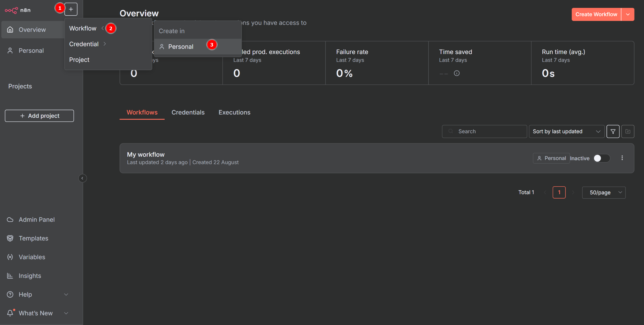This screenshot has width=644, height=325.
Task: Open the filter funnel icon
Action: (x=613, y=131)
